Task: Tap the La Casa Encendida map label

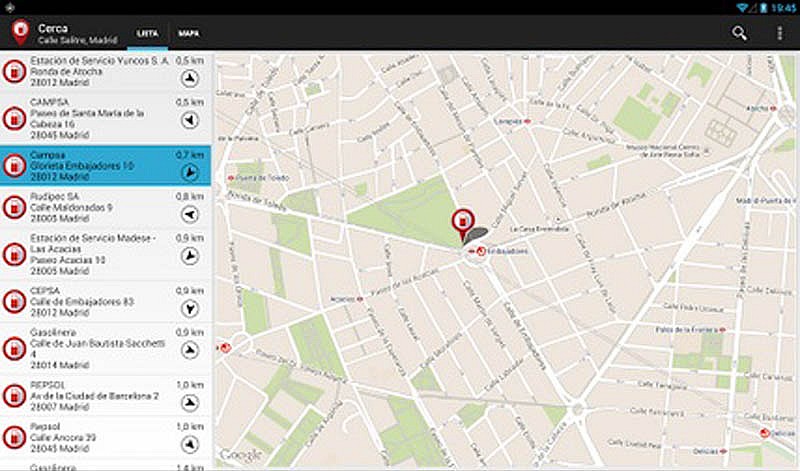Action: (539, 229)
